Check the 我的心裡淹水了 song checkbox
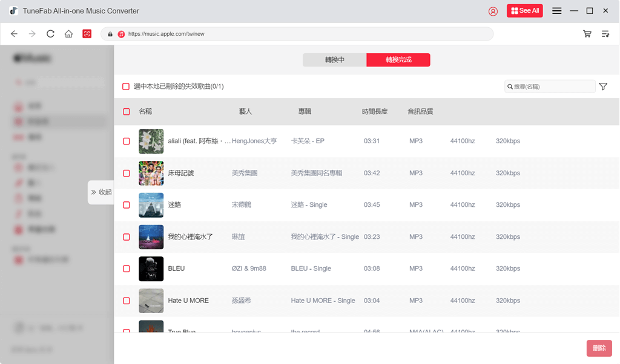 (127, 237)
